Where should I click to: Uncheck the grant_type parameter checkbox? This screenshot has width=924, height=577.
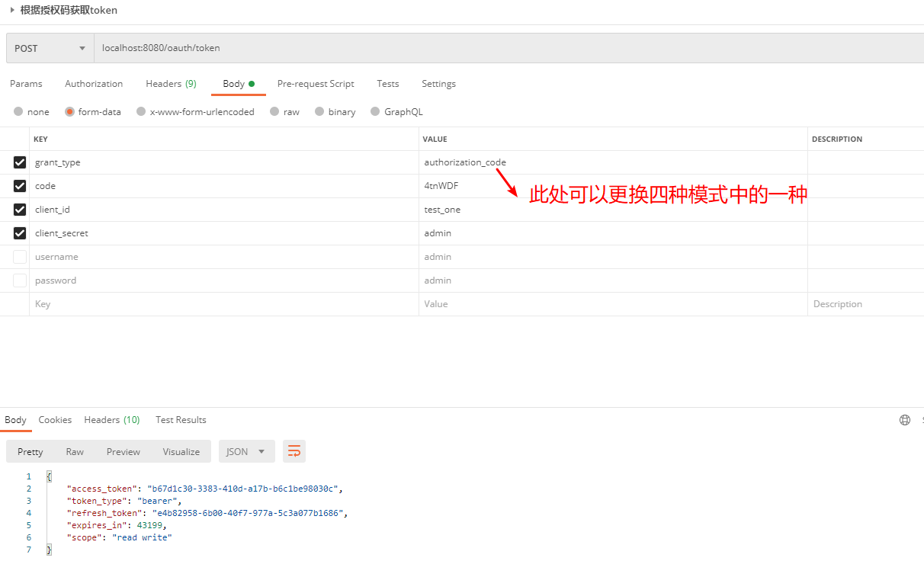pos(20,162)
